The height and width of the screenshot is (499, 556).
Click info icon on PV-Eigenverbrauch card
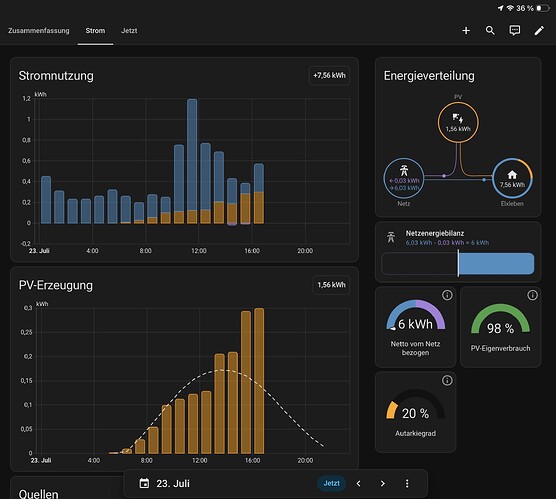coord(532,295)
